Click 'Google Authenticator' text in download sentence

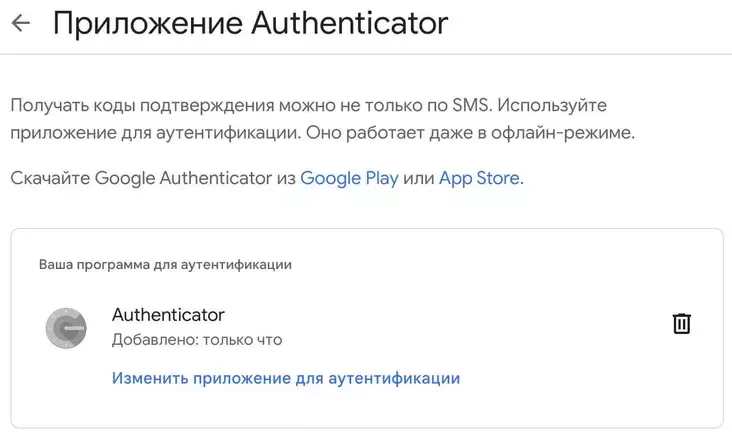196,179
